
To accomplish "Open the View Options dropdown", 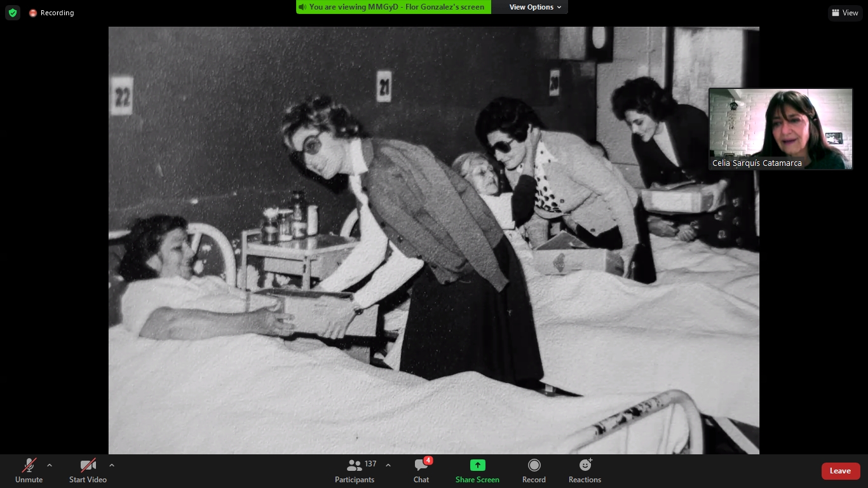I will 535,7.
